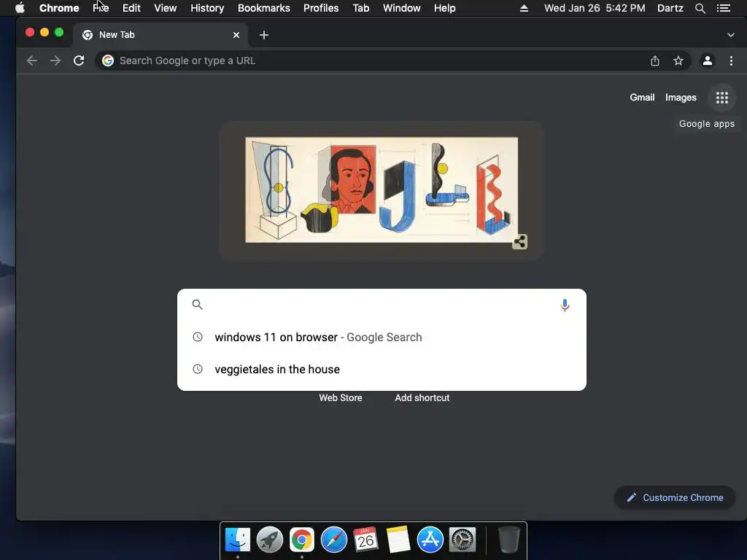Viewport: 747px width, 560px height.
Task: Open Spotlight search in menu bar
Action: pyautogui.click(x=700, y=8)
